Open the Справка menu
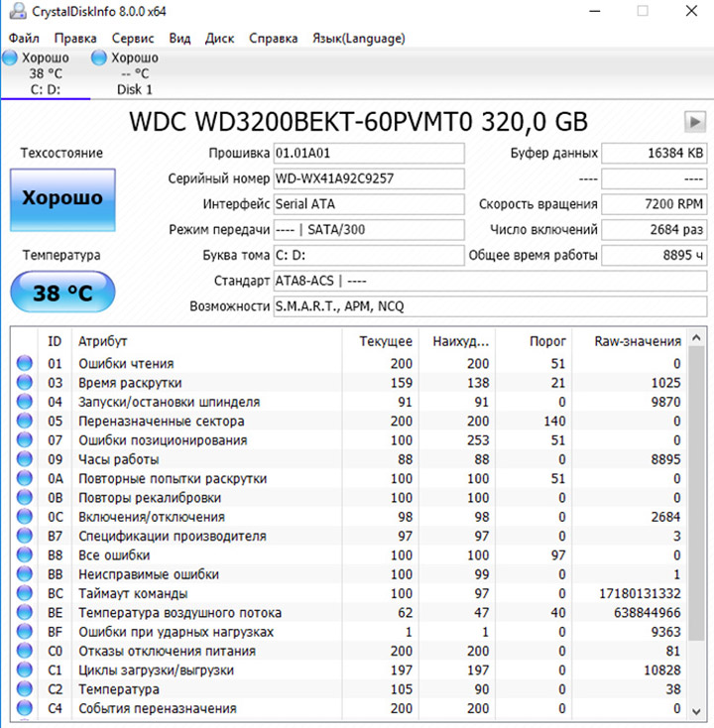 pos(273,38)
